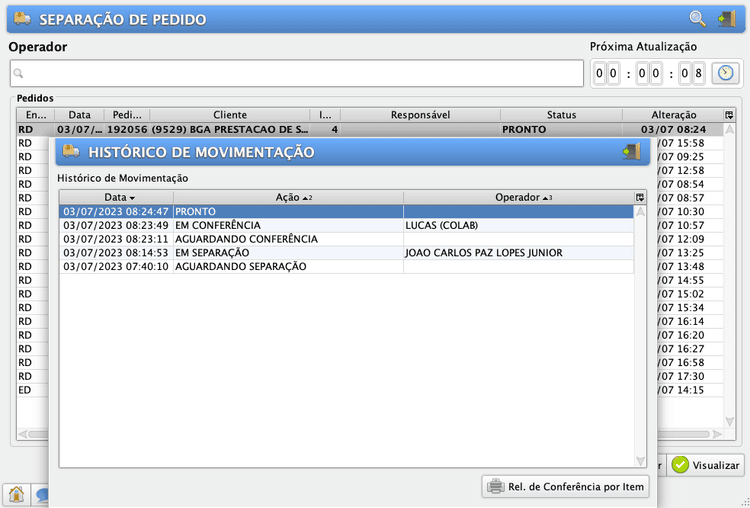
Task: Select the AGUARDANDO SEPARAÇÃO row
Action: (x=346, y=266)
